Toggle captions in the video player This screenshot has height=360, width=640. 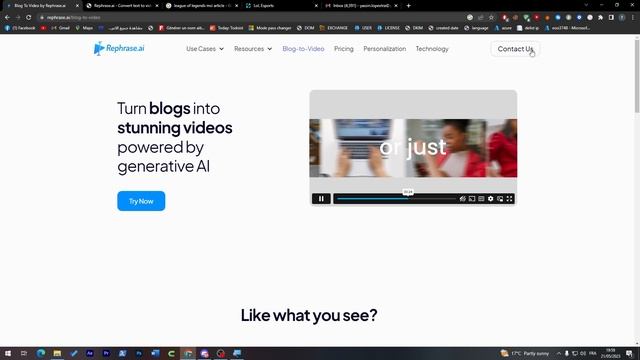tap(481, 199)
